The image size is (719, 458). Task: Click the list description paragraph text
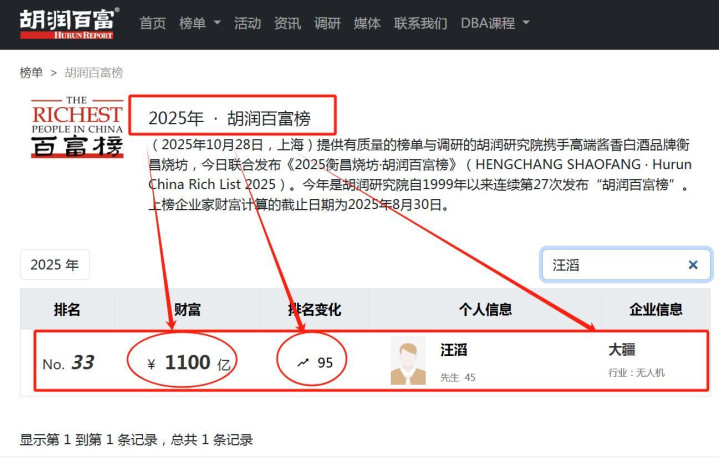420,174
